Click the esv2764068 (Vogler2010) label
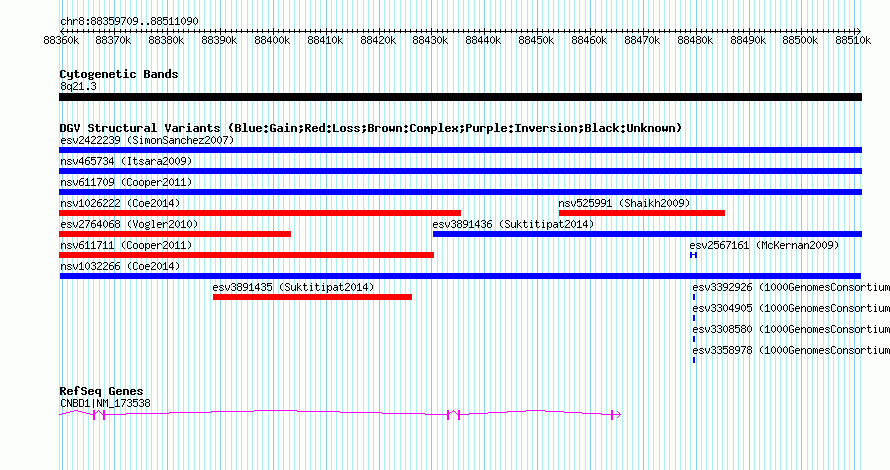The height and width of the screenshot is (470, 890). coord(129,224)
